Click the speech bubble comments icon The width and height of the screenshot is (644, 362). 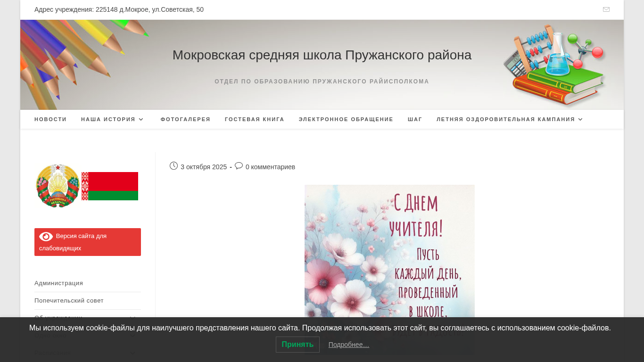tap(239, 166)
